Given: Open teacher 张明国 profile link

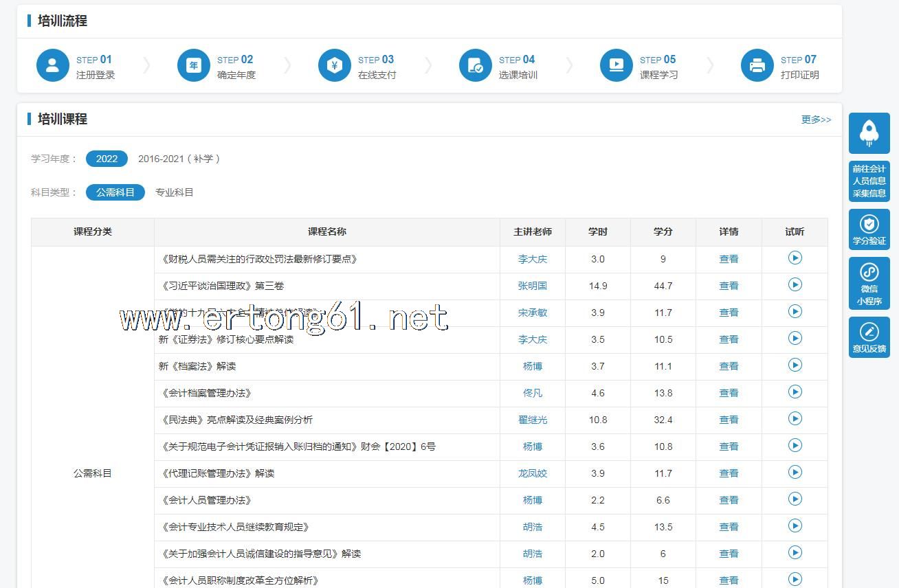Looking at the screenshot, I should [533, 286].
